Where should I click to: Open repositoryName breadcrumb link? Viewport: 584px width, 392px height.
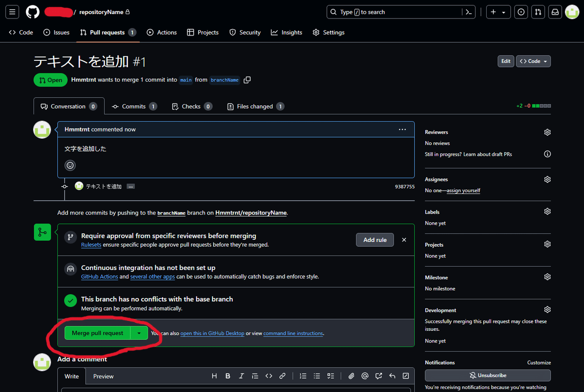click(x=102, y=12)
